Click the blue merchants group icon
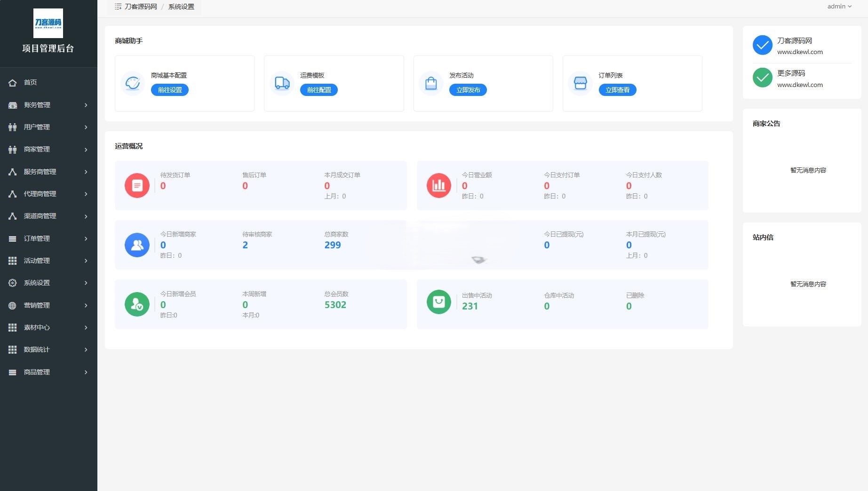 (137, 245)
